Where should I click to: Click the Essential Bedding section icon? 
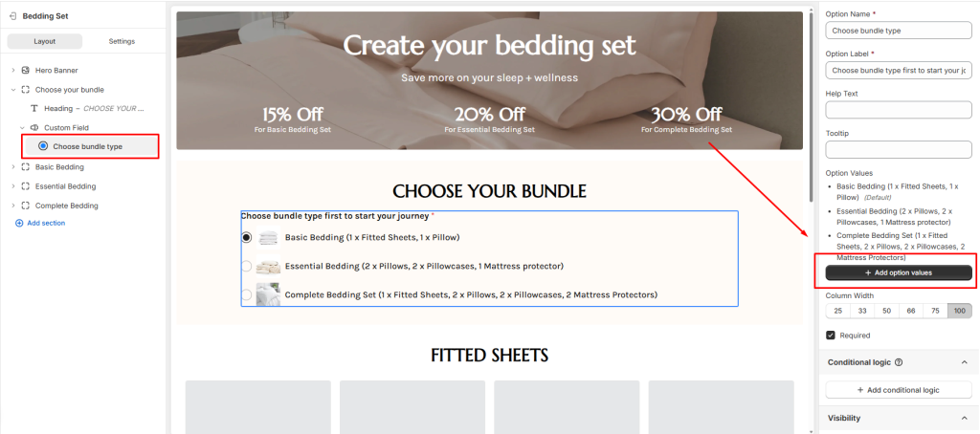pos(25,186)
